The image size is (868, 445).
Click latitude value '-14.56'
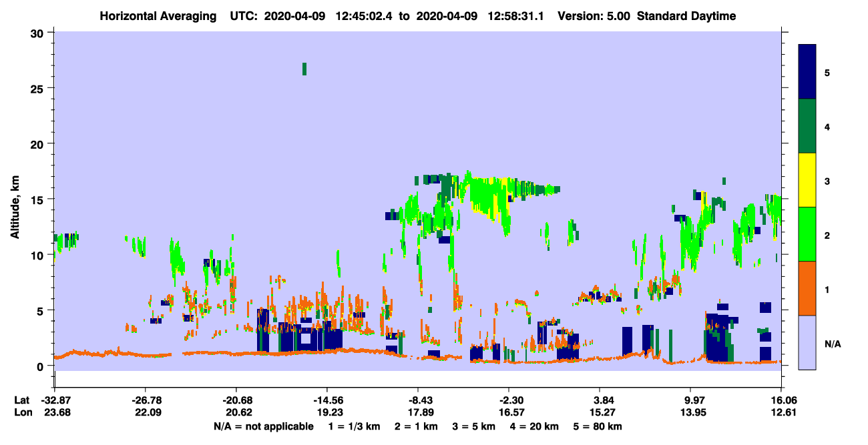pyautogui.click(x=327, y=400)
